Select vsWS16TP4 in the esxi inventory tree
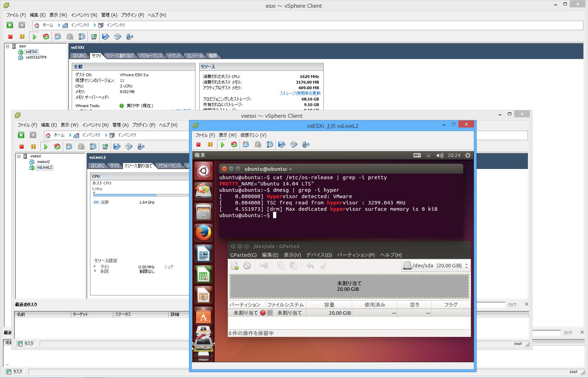The image size is (588, 378). tap(36, 57)
